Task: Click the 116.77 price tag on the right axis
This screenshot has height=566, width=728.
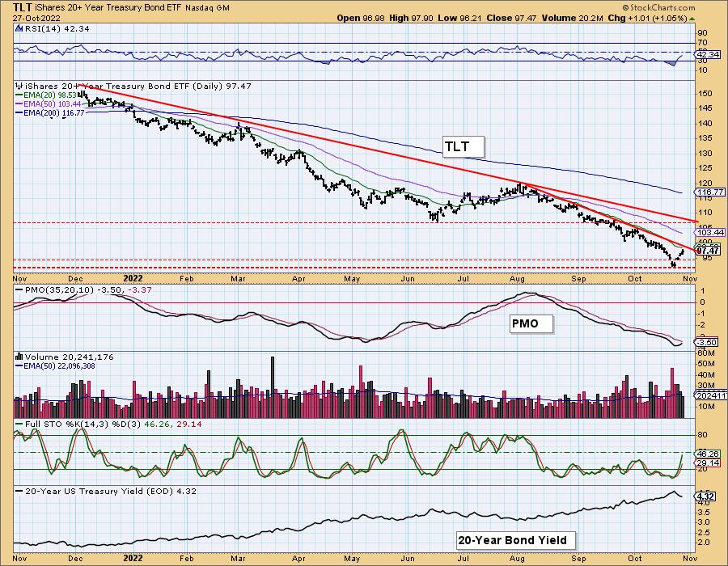Action: (x=711, y=192)
